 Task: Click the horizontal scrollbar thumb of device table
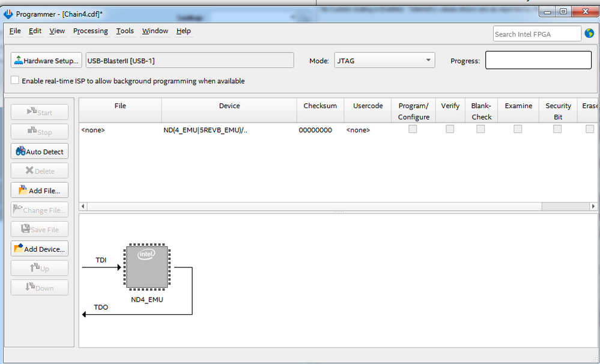click(x=315, y=206)
